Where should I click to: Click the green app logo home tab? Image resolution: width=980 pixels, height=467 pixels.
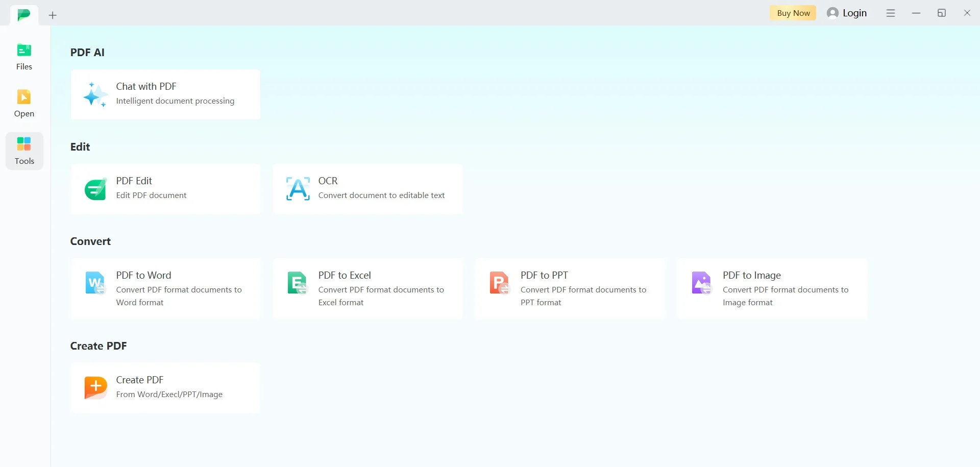[23, 15]
